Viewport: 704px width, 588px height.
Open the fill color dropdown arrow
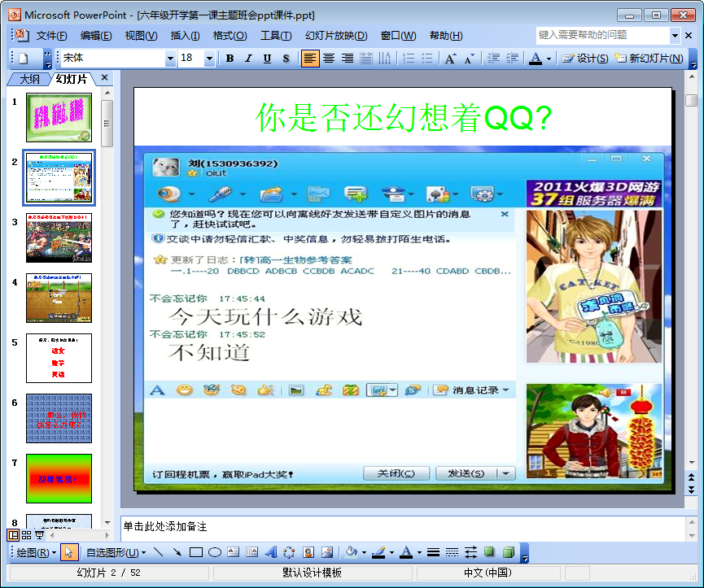point(364,553)
